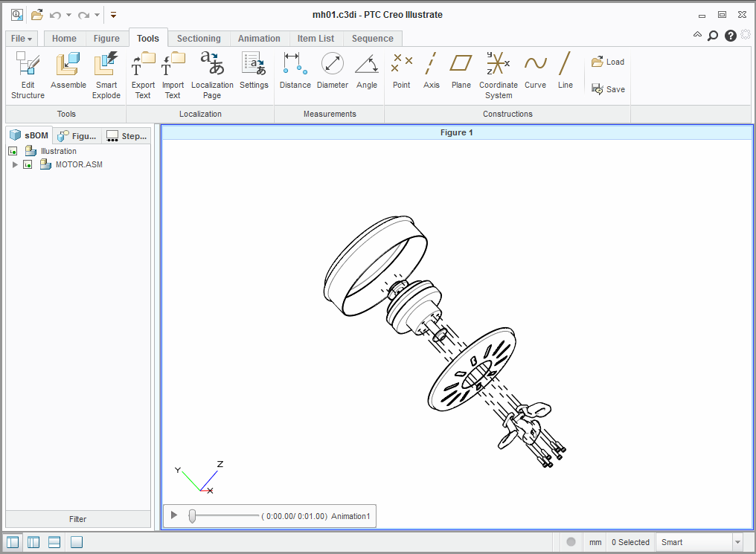Select MOTOR.ASM in the tree

pyautogui.click(x=79, y=165)
